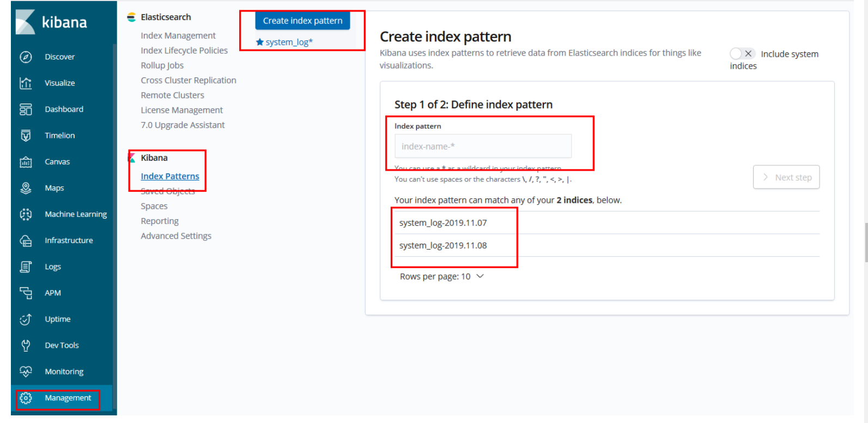Open Advanced Settings link
The width and height of the screenshot is (868, 423).
click(176, 236)
